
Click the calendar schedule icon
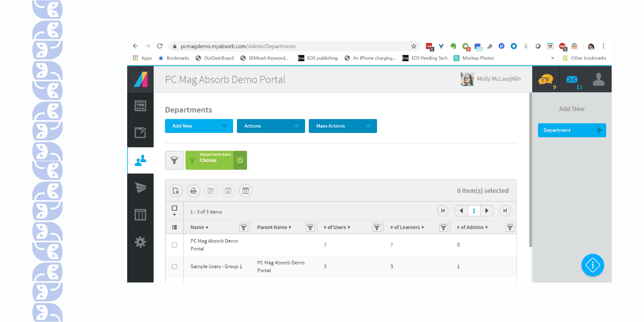[x=211, y=191]
